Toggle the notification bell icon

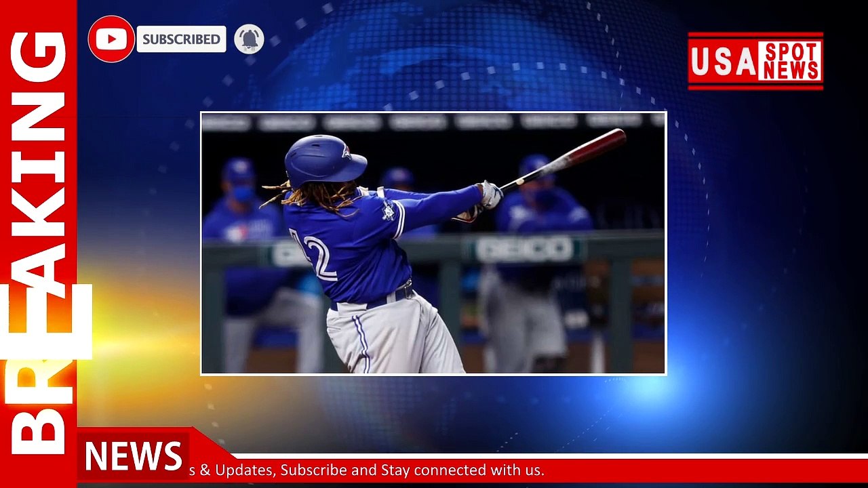tap(249, 39)
